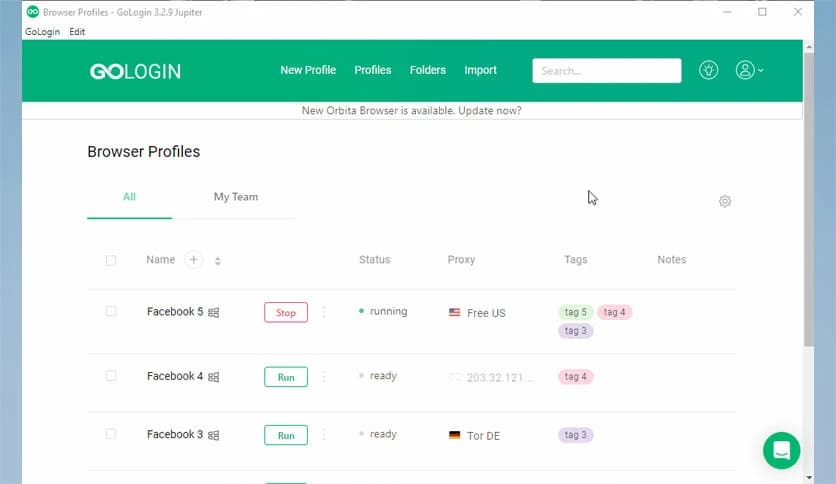This screenshot has height=484, width=836.
Task: Open three-dot menu for Facebook 5
Action: click(323, 312)
